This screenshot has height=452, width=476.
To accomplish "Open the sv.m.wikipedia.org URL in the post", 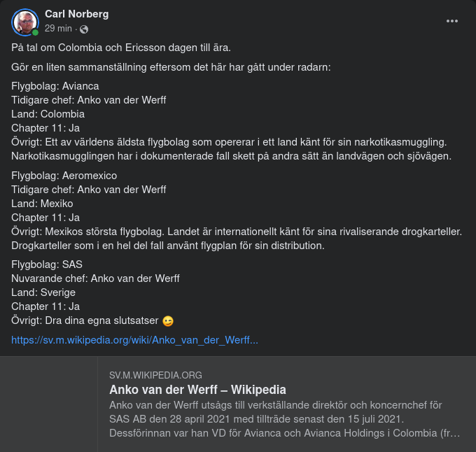I will (x=135, y=340).
